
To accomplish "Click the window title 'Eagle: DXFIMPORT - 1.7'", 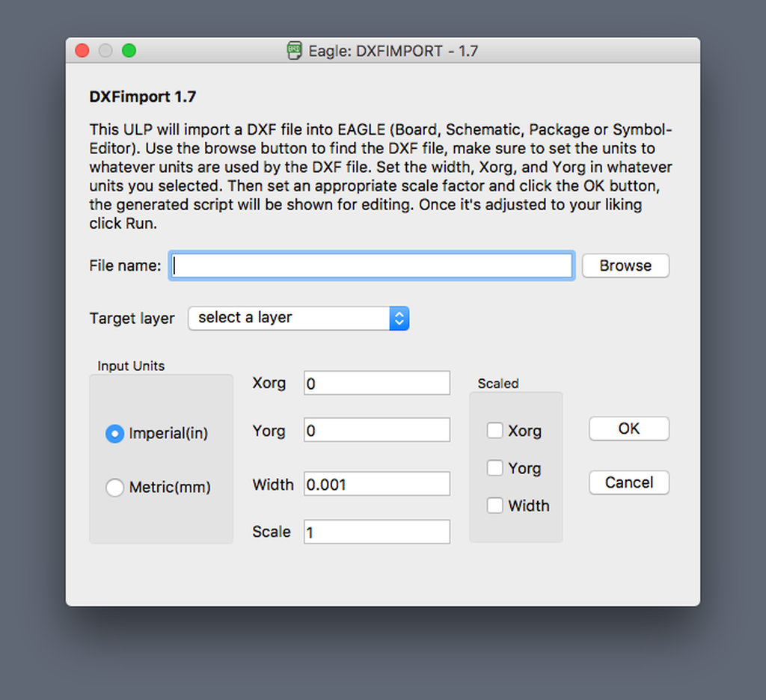I will click(393, 51).
